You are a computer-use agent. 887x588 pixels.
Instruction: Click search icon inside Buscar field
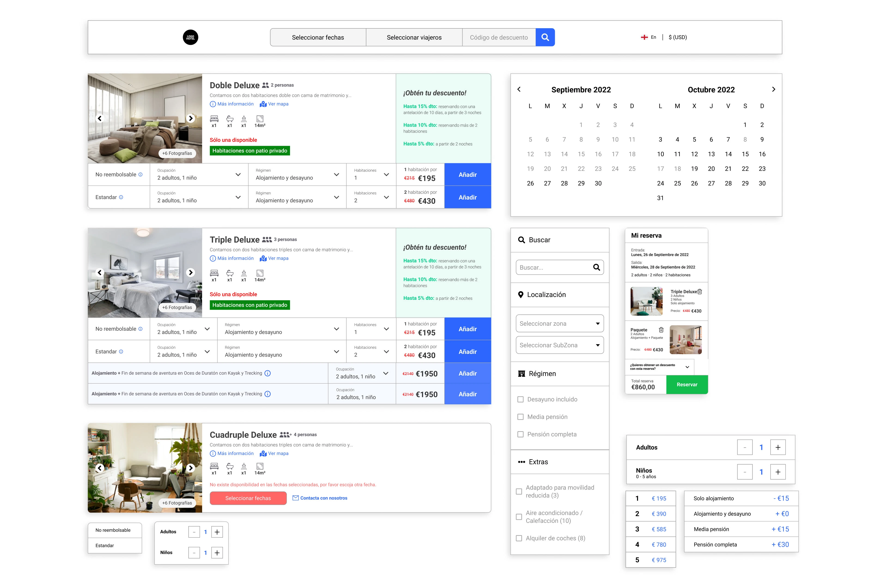click(596, 267)
